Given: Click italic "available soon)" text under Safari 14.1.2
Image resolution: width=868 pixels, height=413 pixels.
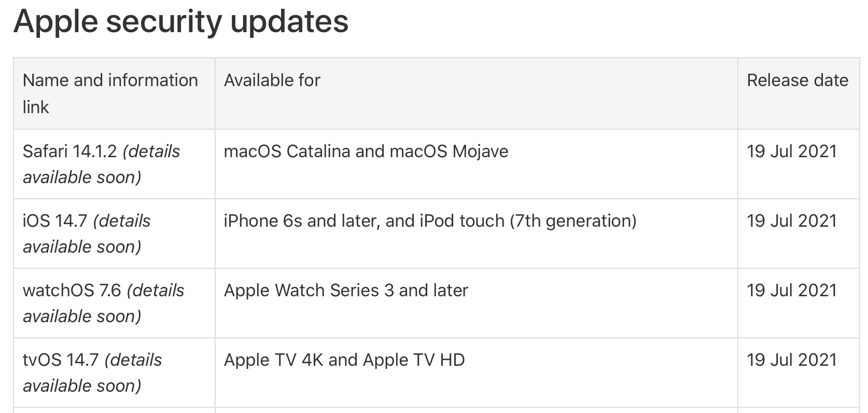Looking at the screenshot, I should click(x=82, y=177).
